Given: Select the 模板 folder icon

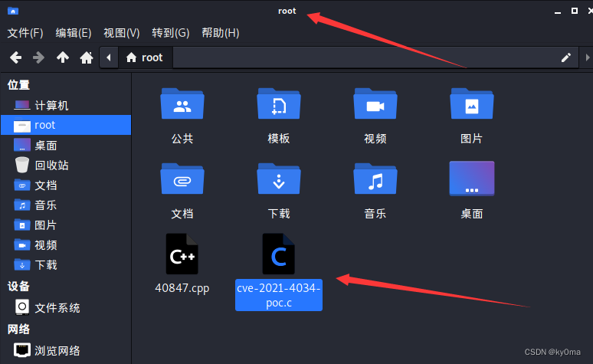Looking at the screenshot, I should 279,104.
